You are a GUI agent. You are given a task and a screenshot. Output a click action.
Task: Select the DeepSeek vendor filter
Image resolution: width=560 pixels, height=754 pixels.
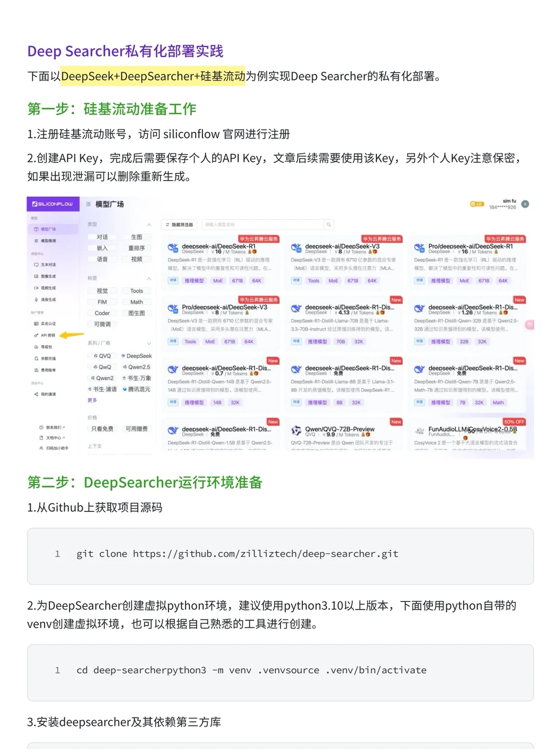[136, 356]
